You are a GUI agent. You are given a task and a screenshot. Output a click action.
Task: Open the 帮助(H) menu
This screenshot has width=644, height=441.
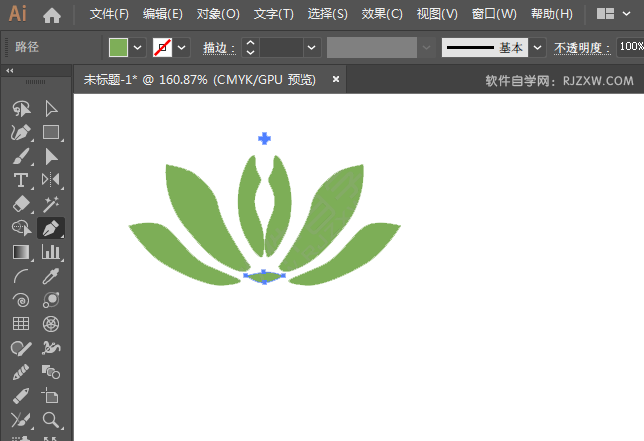point(551,14)
